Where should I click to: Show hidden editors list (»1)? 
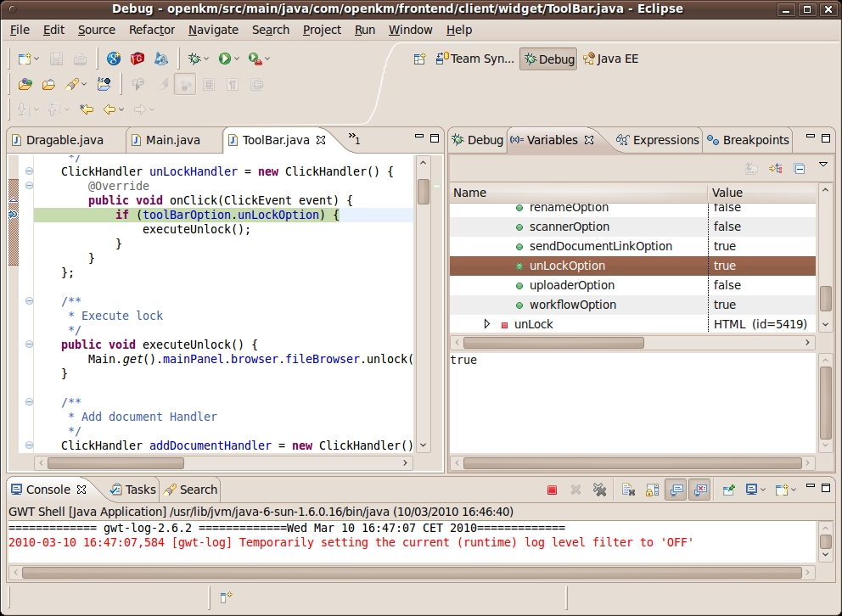point(355,139)
